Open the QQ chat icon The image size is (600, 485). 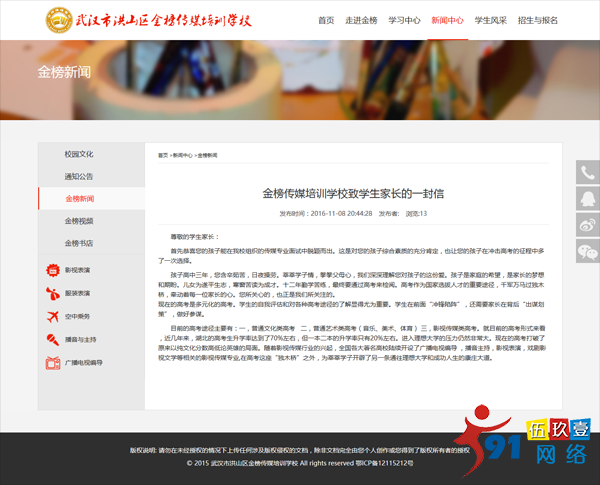587,199
